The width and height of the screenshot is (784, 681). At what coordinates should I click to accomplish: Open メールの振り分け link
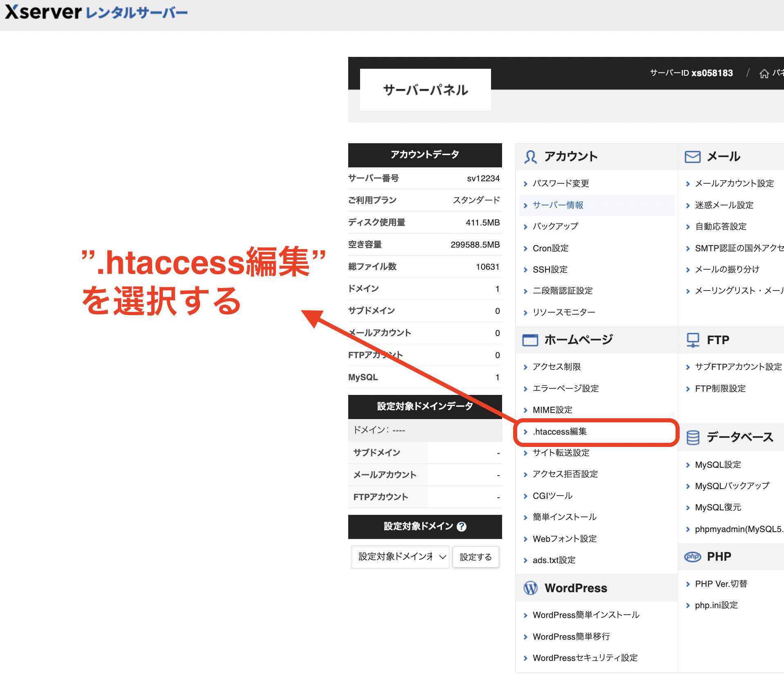click(727, 269)
